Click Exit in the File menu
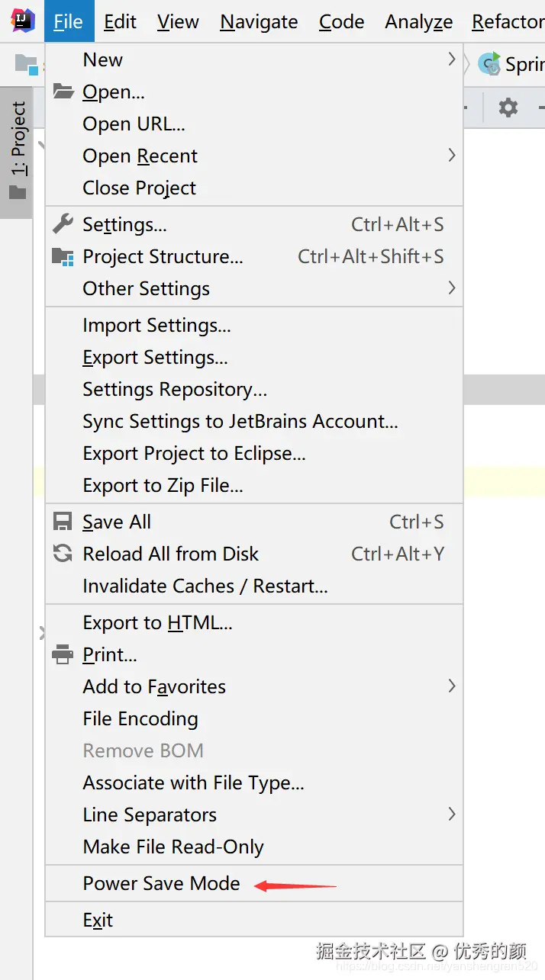This screenshot has width=545, height=980. pyautogui.click(x=98, y=920)
